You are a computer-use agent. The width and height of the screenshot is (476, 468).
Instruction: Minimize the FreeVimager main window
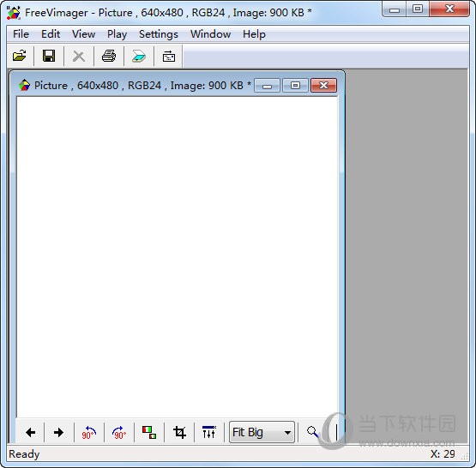pyautogui.click(x=394, y=9)
